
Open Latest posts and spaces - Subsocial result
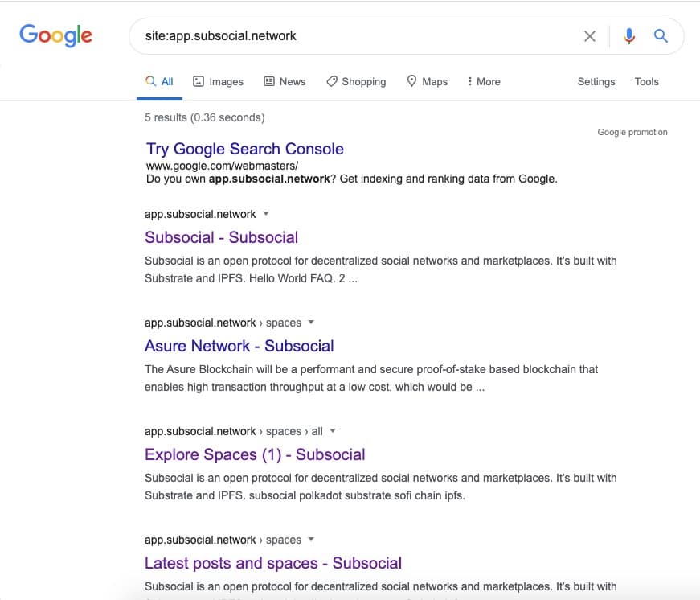click(x=273, y=563)
